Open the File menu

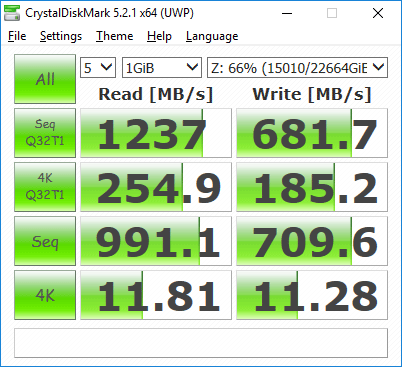tap(17, 36)
